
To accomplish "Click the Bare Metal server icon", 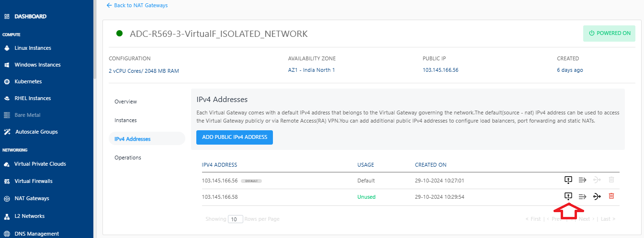I will pos(7,115).
